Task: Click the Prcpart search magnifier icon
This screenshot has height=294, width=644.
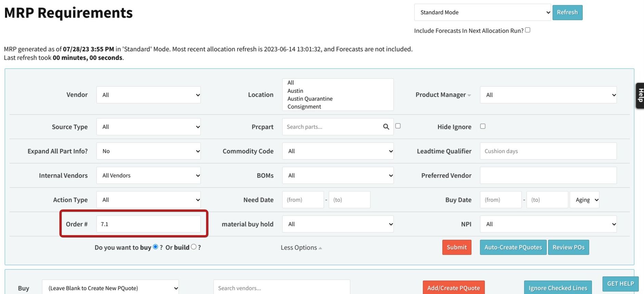Action: pos(386,127)
